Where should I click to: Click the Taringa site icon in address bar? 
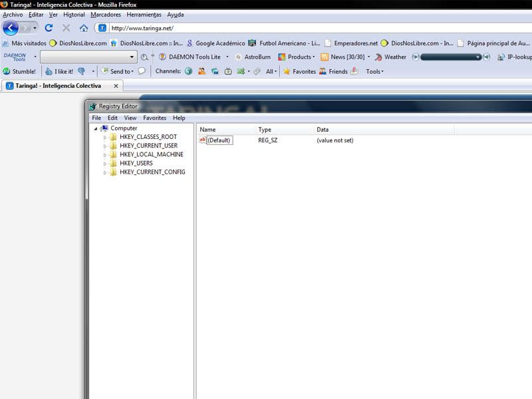pos(102,28)
